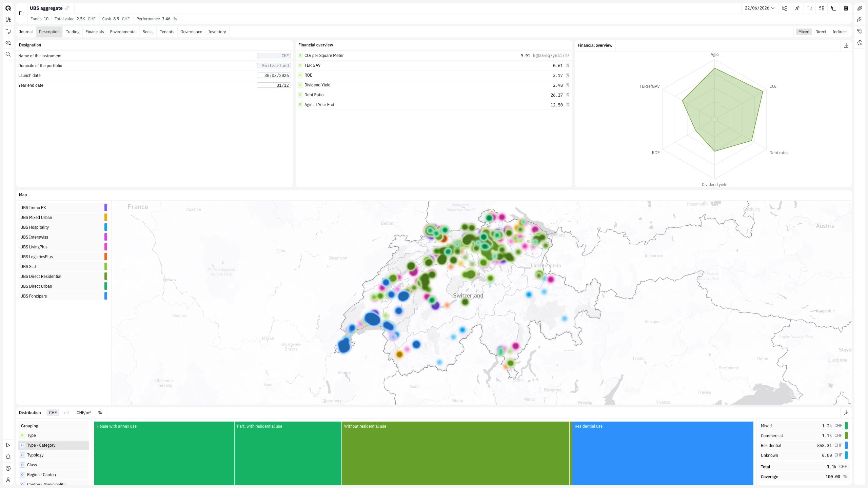The image size is (868, 488).
Task: Open the portfolio folder list sidebar icon
Action: (8, 31)
